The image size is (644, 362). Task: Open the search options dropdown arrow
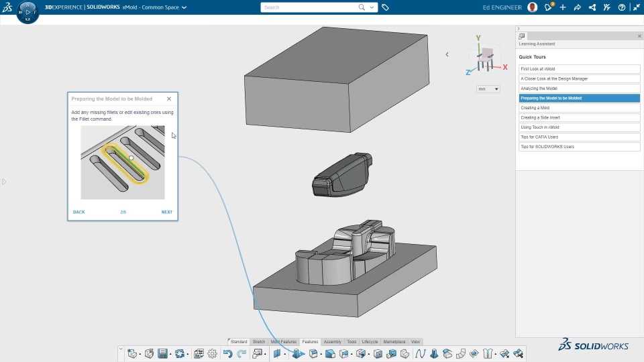pyautogui.click(x=372, y=7)
